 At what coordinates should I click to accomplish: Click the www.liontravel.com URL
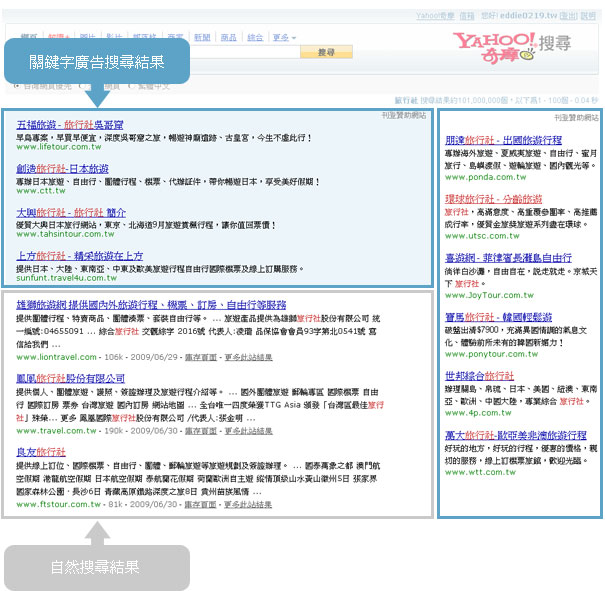click(56, 357)
